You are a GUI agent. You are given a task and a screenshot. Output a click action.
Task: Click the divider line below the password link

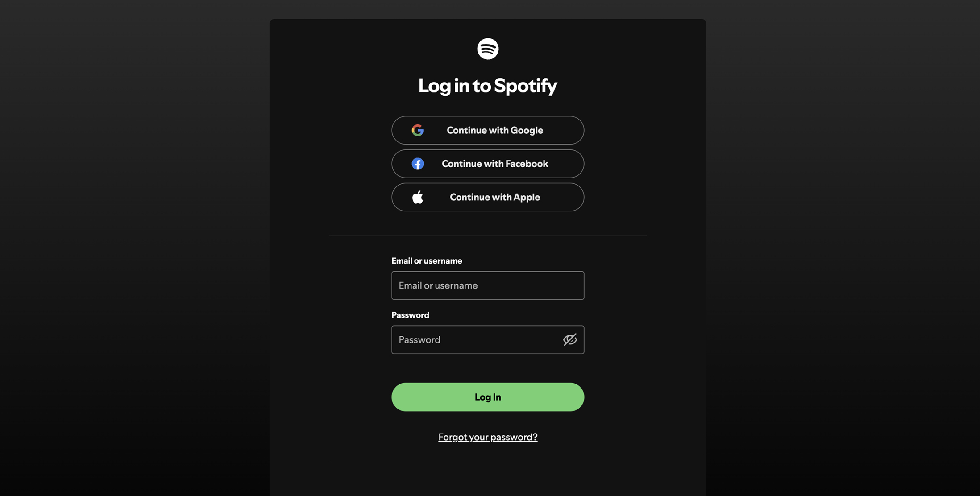[x=488, y=463]
